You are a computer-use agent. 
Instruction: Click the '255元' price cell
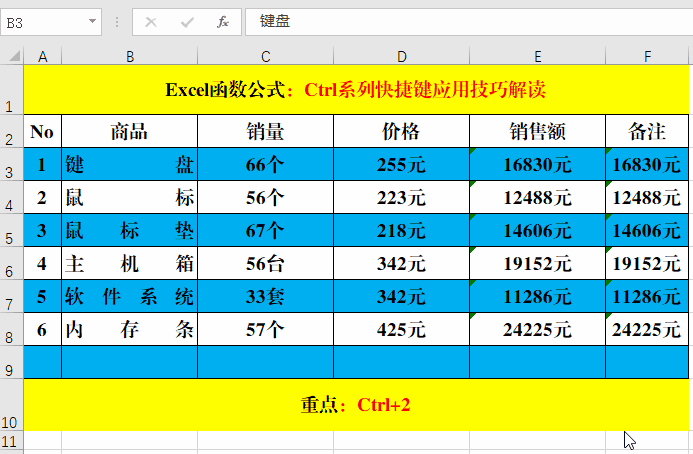pos(401,164)
